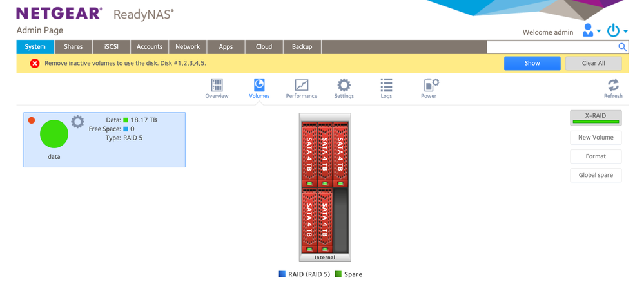Open the Logs list icon
Screen dimensions: 644x282
(386, 85)
